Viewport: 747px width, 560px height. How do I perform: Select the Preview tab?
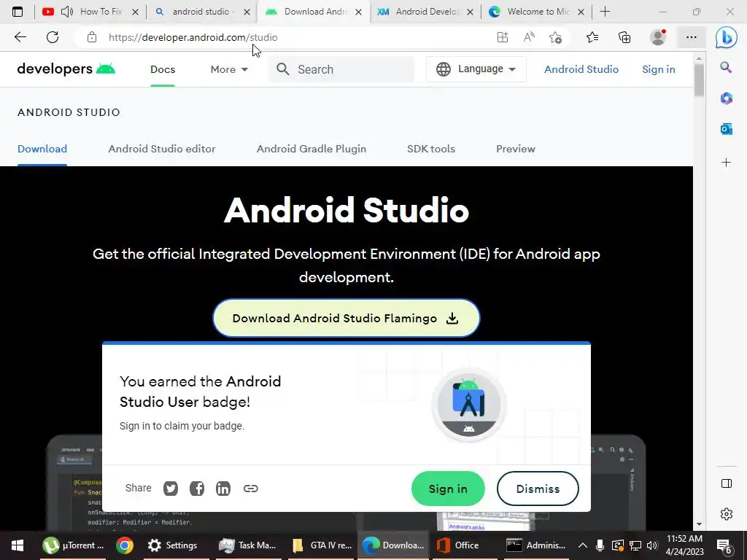(516, 149)
